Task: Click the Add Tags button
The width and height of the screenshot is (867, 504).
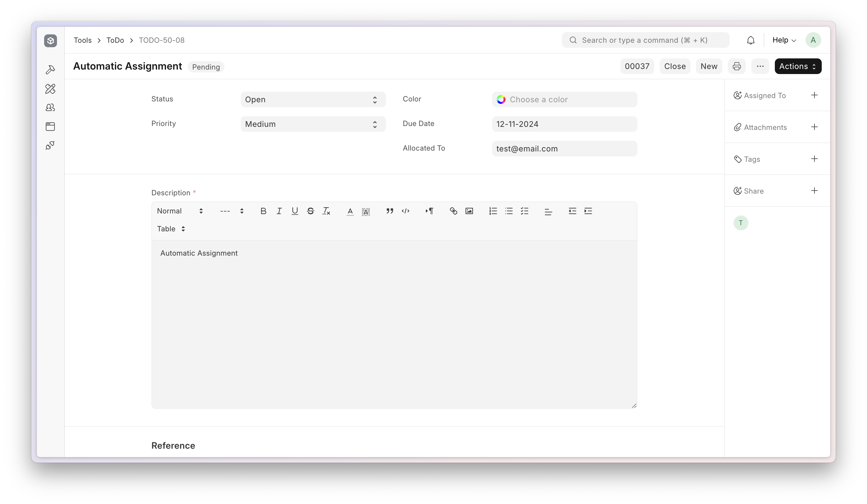Action: 814,158
